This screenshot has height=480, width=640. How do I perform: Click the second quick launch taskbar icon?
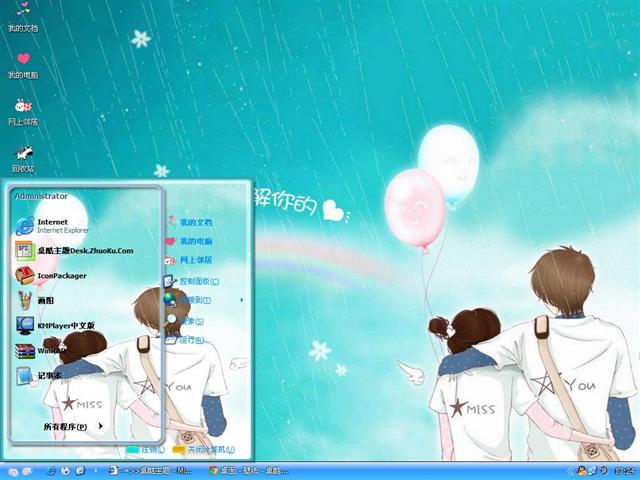65,471
